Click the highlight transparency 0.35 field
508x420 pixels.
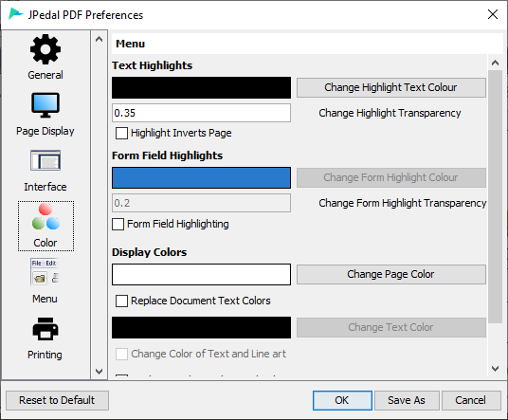tap(201, 113)
